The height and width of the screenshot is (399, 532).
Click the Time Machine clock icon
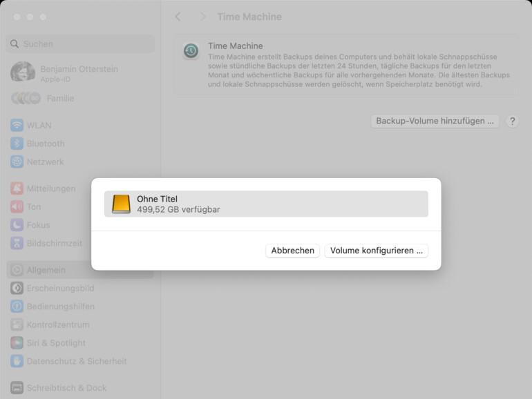(191, 51)
